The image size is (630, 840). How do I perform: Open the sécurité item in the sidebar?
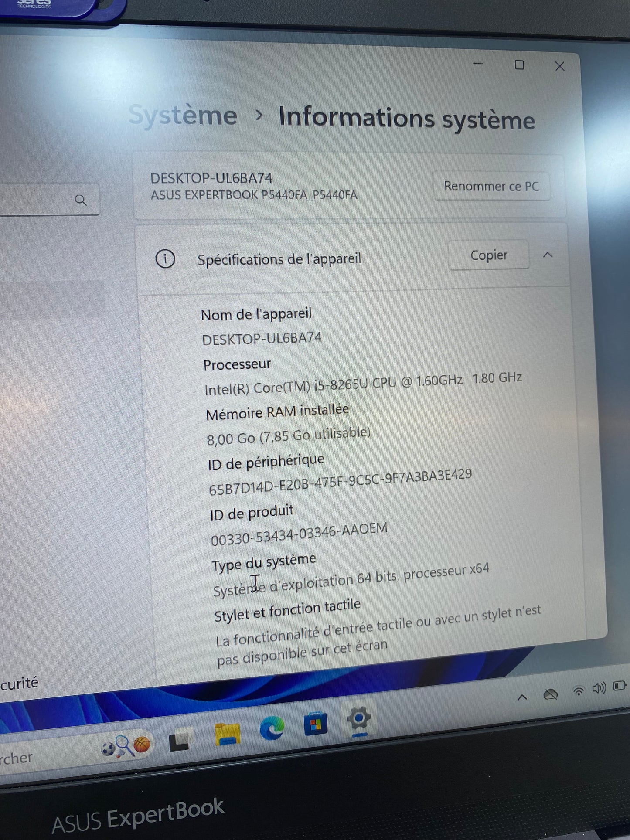coord(20,683)
